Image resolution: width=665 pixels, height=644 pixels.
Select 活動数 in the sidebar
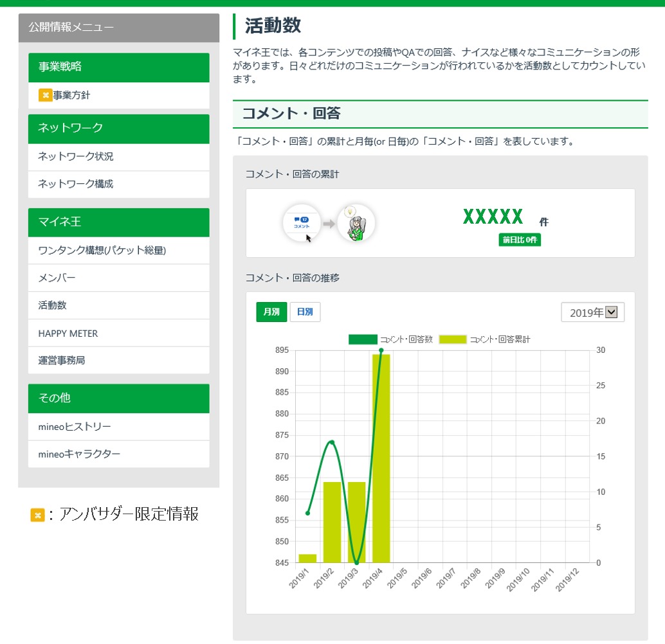point(53,305)
